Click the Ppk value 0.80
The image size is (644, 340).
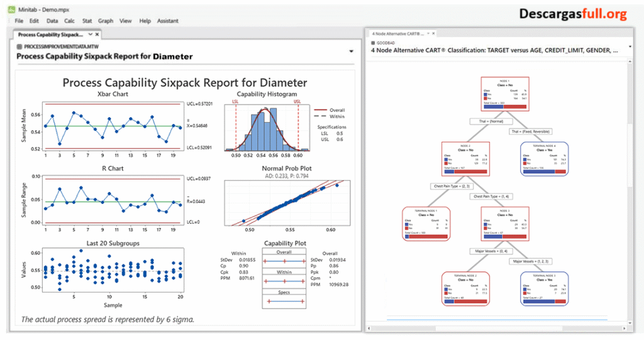(x=333, y=272)
